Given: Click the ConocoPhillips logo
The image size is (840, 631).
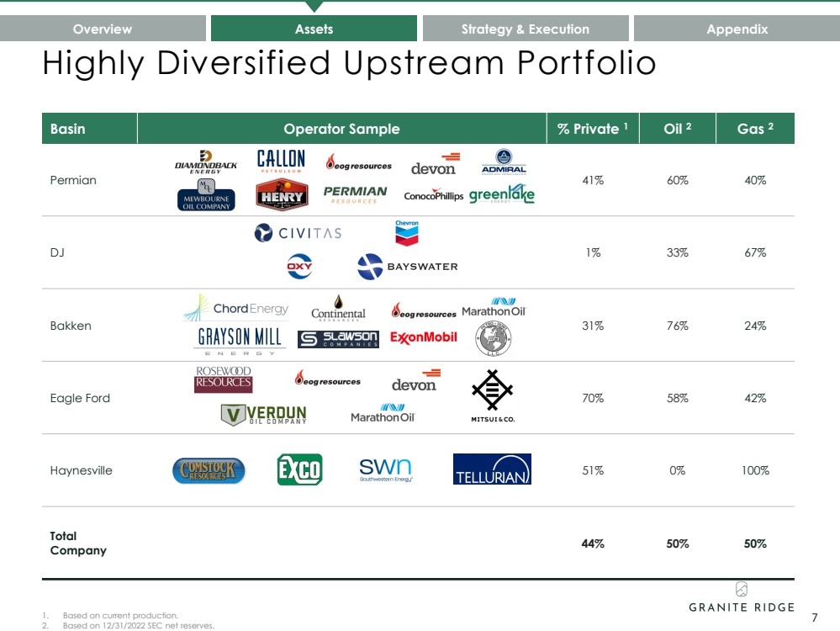Looking at the screenshot, I should 434,194.
